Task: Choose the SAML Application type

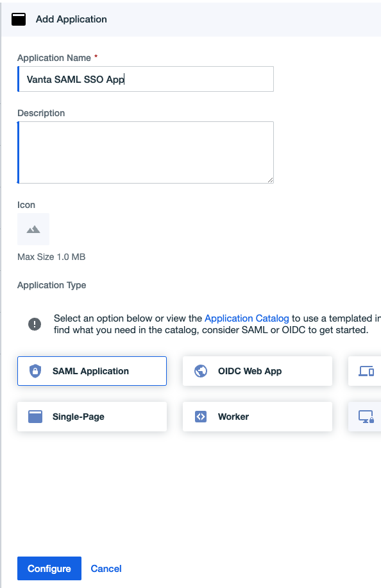Action: [x=92, y=371]
